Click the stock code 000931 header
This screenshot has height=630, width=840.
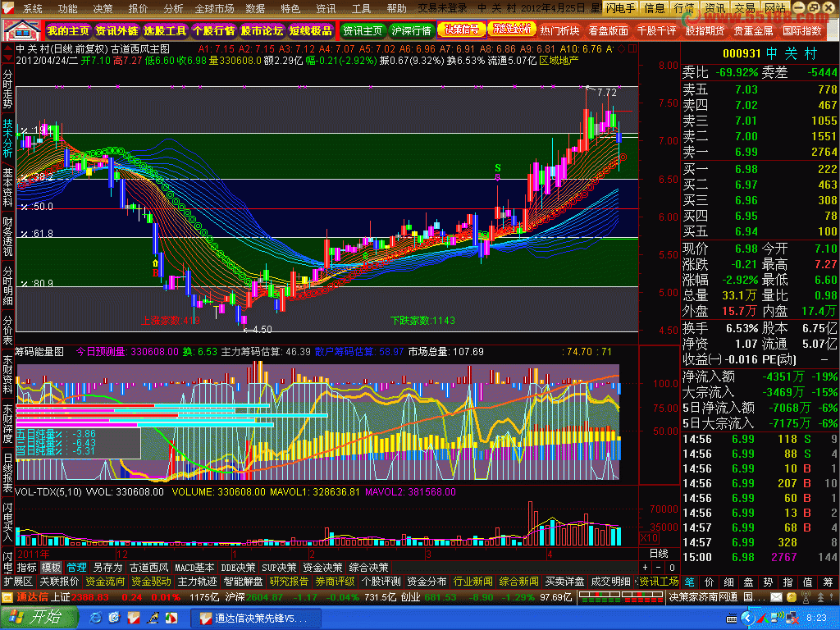tap(742, 53)
